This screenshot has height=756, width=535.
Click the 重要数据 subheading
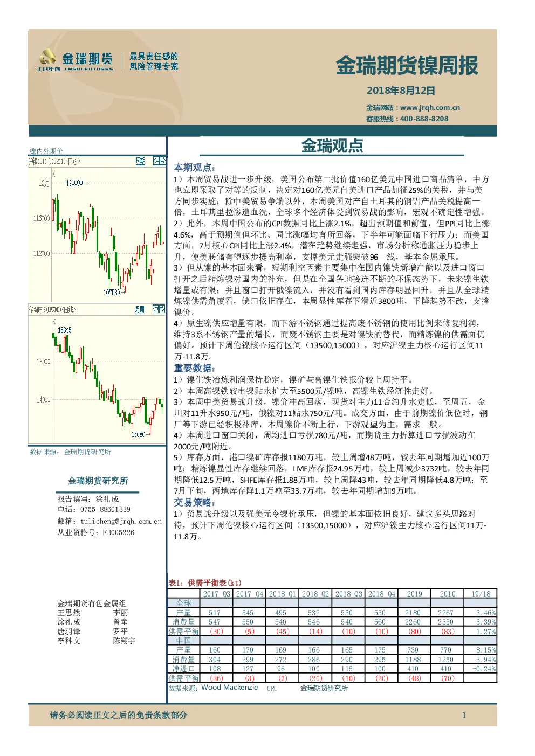[194, 368]
